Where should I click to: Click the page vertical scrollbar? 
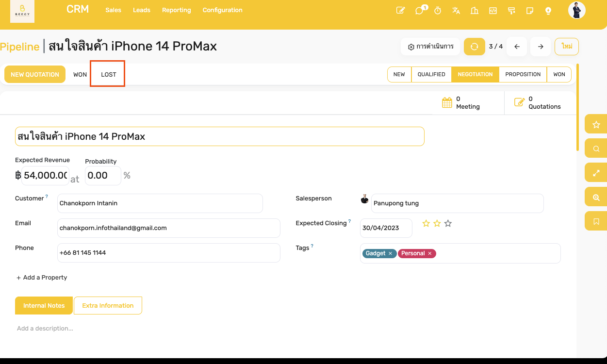577,107
